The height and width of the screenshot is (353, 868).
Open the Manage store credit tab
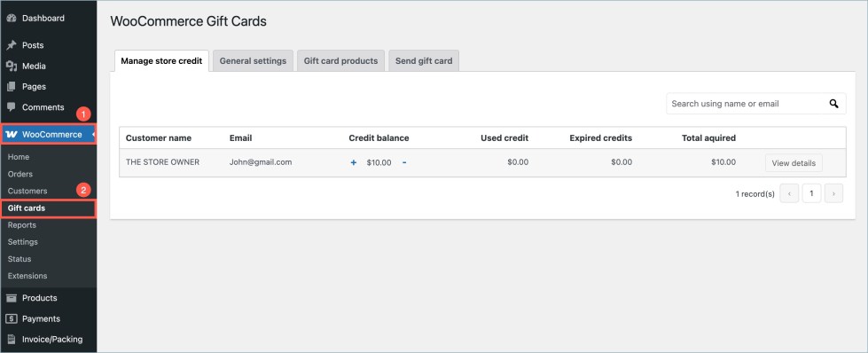161,61
